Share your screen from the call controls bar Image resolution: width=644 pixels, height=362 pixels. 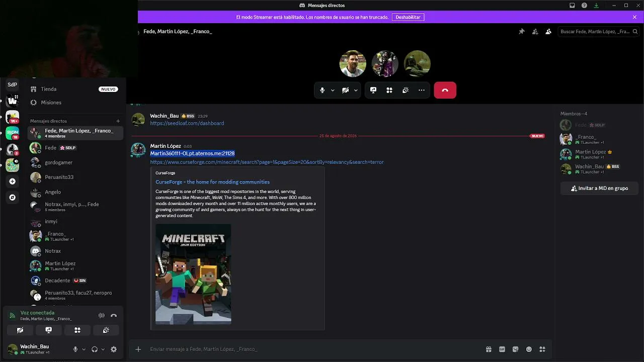point(373,90)
